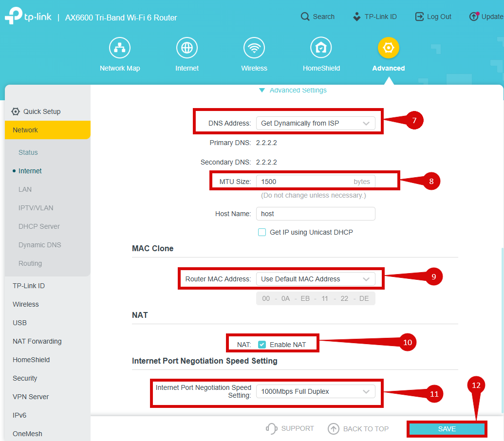Click the Internet globe icon
The height and width of the screenshot is (441, 504).
click(x=187, y=48)
